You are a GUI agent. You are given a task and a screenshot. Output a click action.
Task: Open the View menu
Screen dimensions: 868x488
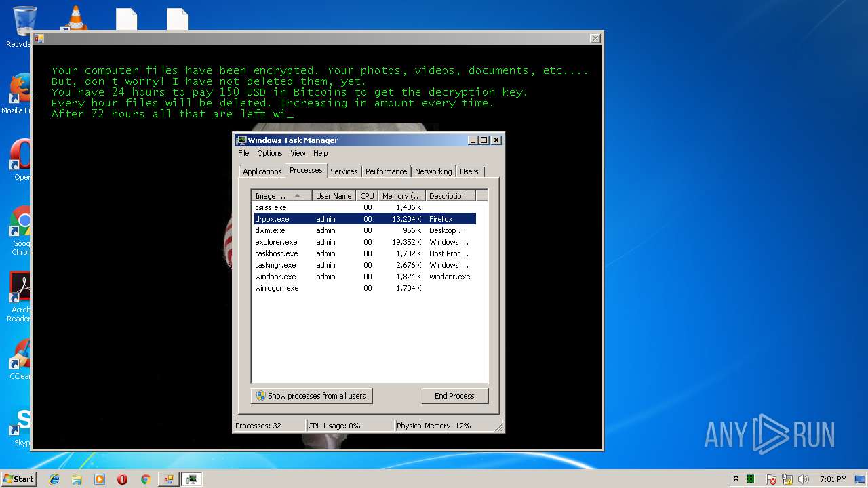click(298, 153)
